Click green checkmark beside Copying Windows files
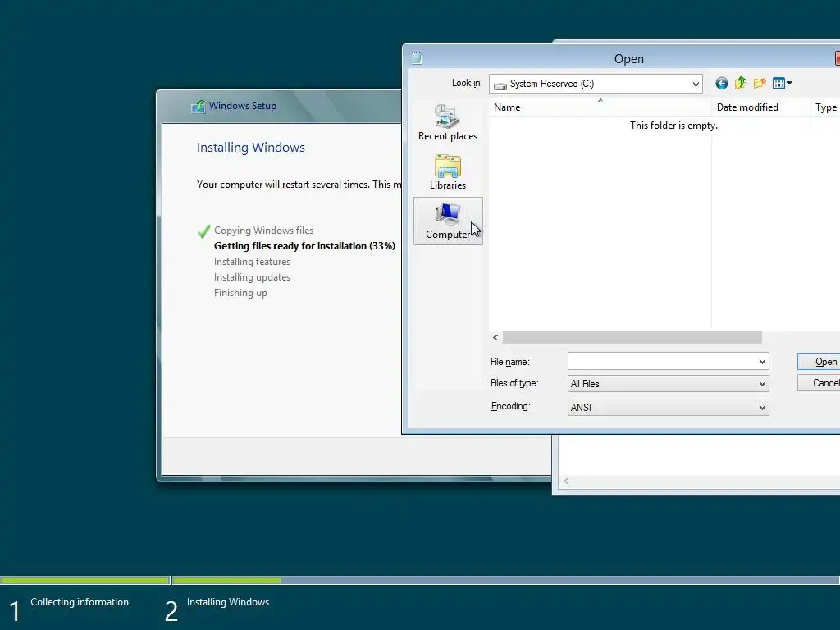840x630 pixels. [x=203, y=231]
